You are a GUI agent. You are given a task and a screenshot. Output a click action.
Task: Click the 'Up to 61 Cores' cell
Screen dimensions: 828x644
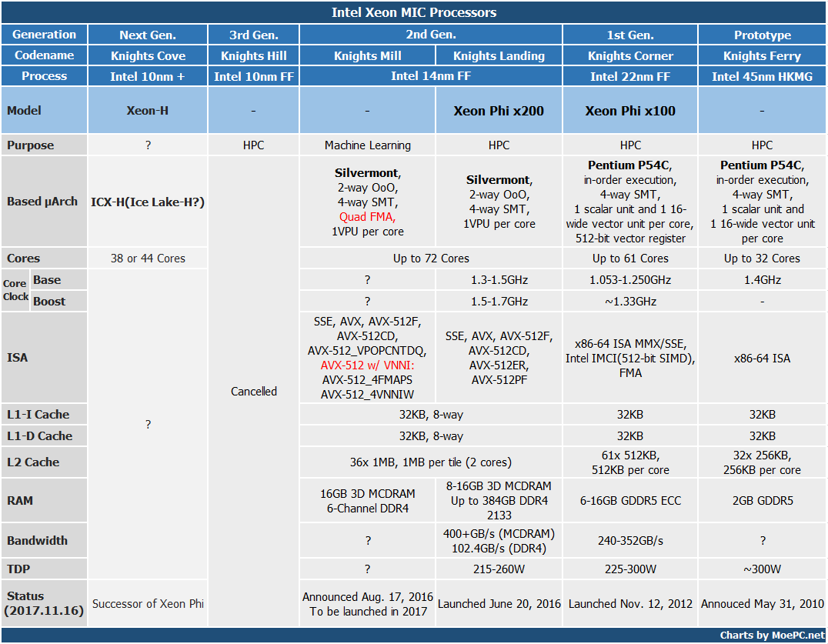point(630,258)
